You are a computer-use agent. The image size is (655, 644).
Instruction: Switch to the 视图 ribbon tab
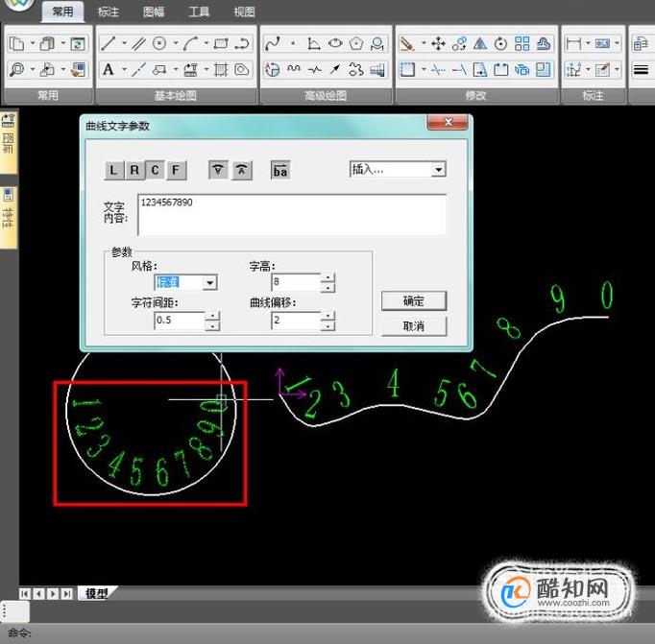(244, 12)
